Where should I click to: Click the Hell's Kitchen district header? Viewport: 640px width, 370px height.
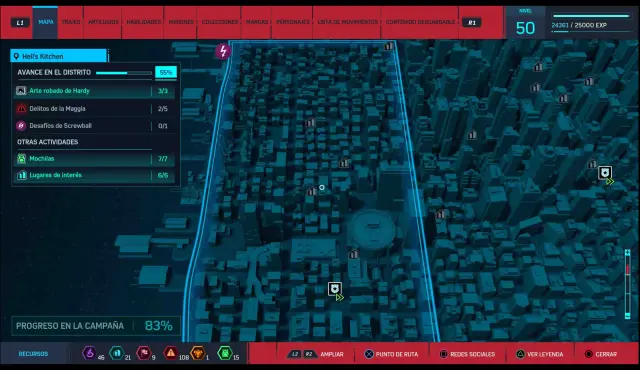59,56
